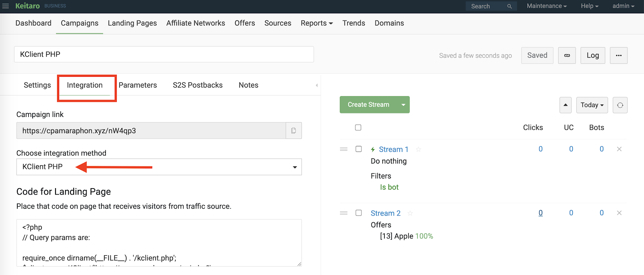Open the integration method dropdown showing KClient PHP
Viewport: 644px width, 275px height.
(x=159, y=167)
